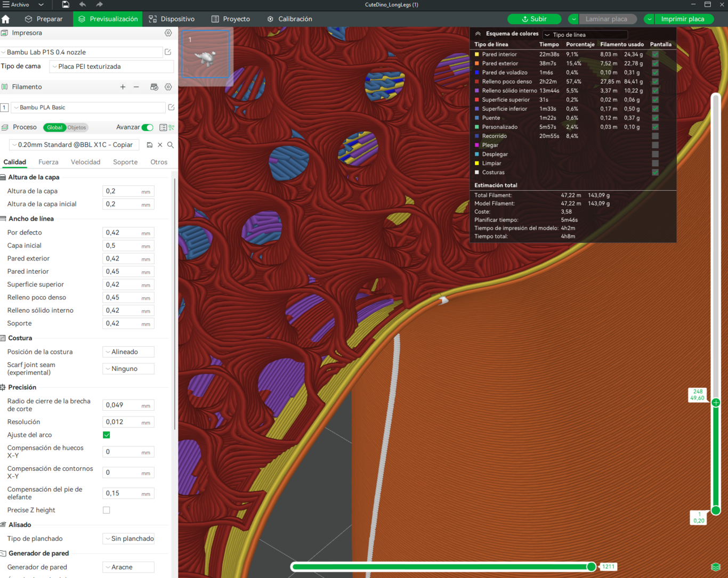
Task: Open the Bambu PLA Basic filament dropdown
Action: click(88, 107)
